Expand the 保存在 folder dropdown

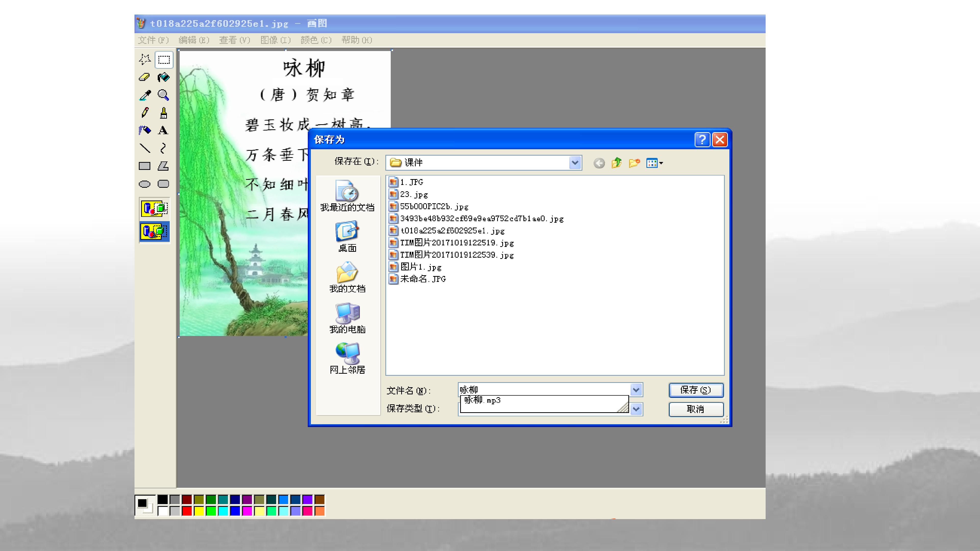coord(575,163)
